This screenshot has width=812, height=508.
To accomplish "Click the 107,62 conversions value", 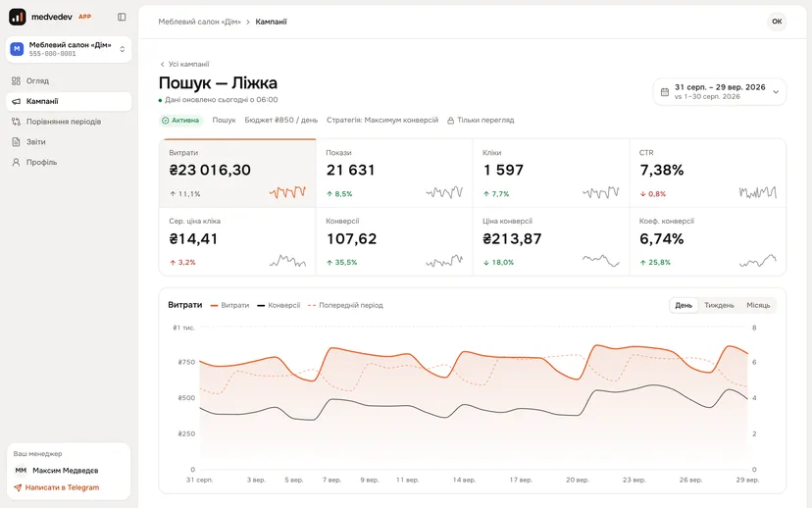I will pos(352,238).
